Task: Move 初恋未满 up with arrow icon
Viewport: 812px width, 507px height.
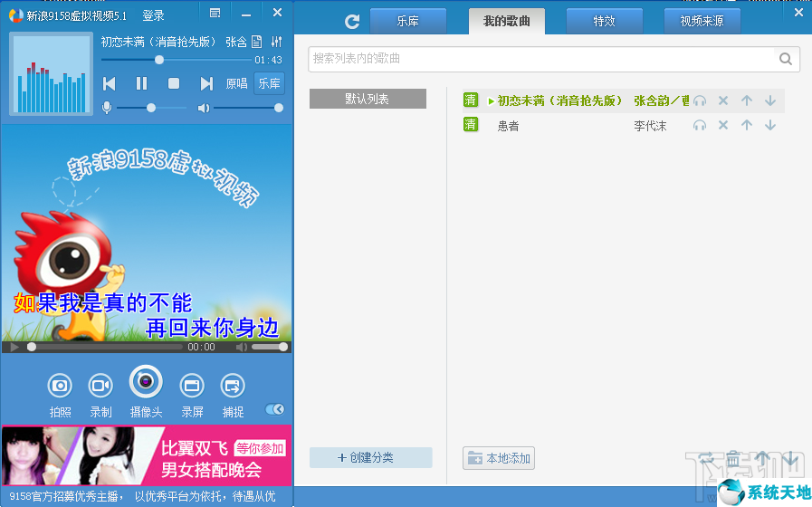Action: pos(747,100)
